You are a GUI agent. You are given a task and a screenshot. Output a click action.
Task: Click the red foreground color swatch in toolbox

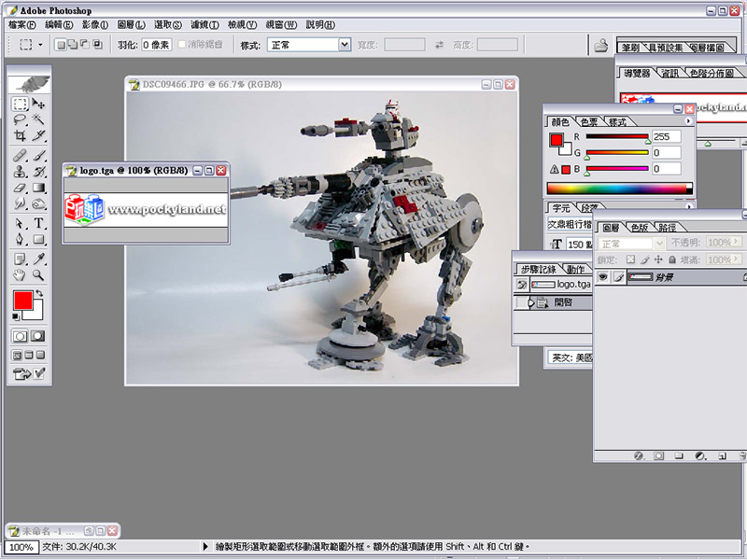click(22, 301)
